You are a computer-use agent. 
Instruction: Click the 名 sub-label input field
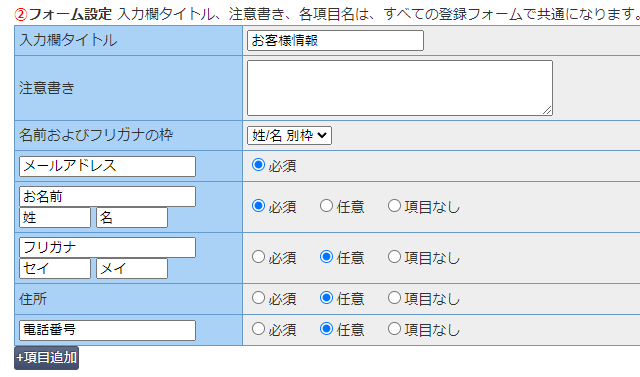[132, 217]
